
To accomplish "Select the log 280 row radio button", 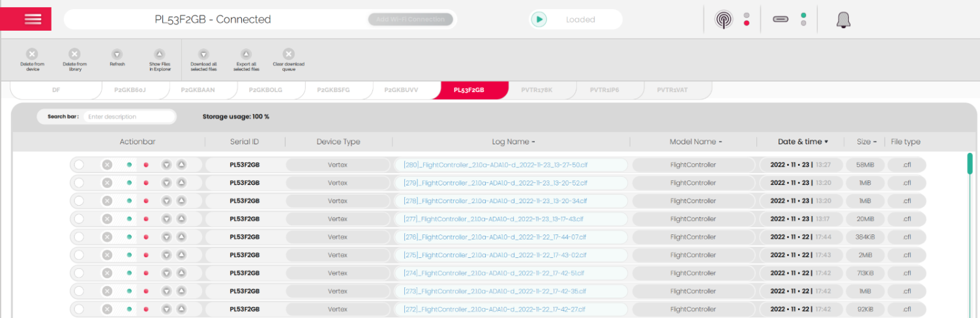I will (x=79, y=165).
